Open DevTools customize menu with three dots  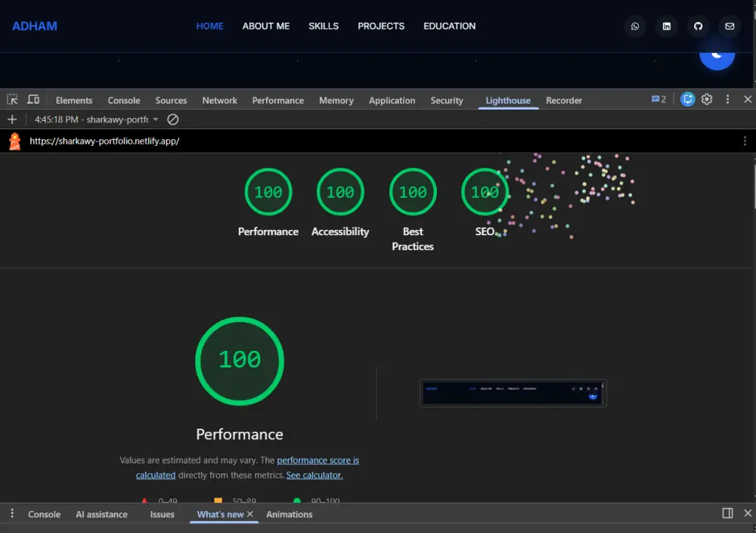[x=727, y=99]
